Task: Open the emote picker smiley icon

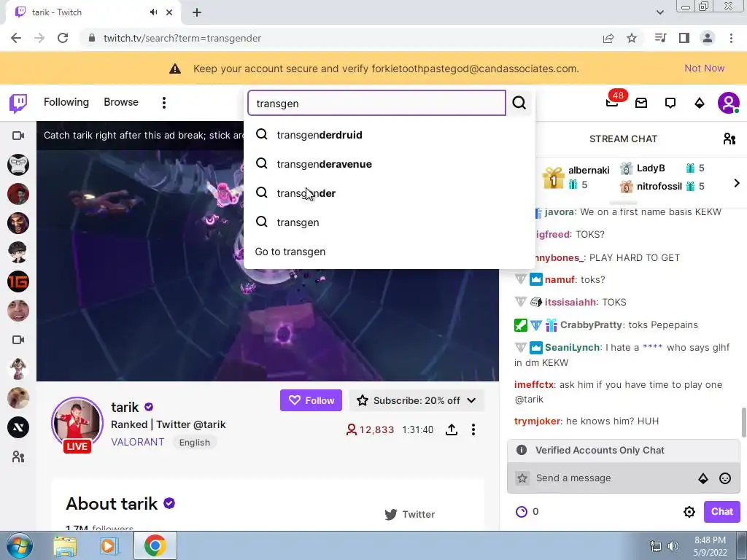Action: [724, 478]
